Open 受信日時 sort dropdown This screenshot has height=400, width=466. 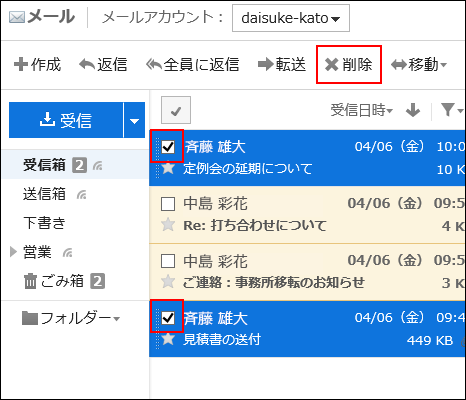click(361, 110)
